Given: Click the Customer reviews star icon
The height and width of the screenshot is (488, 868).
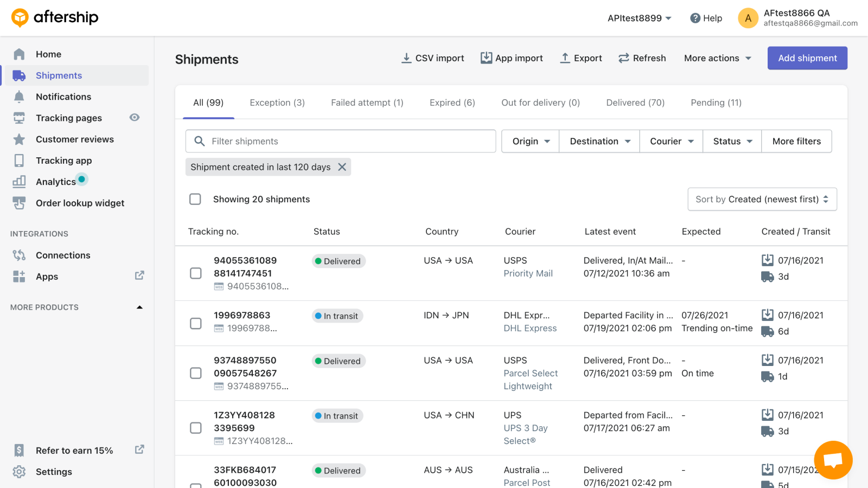Looking at the screenshot, I should [19, 139].
